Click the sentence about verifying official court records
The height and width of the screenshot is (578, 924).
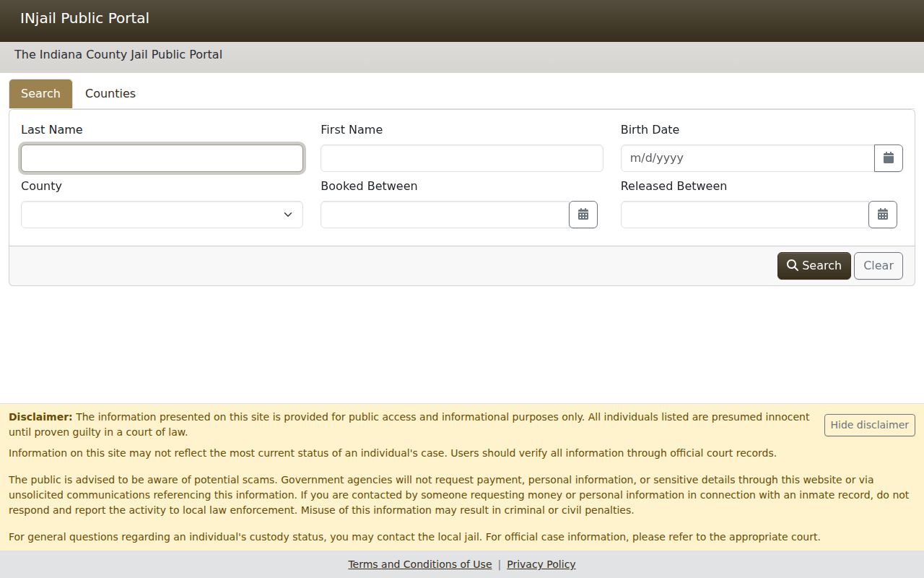pyautogui.click(x=612, y=454)
